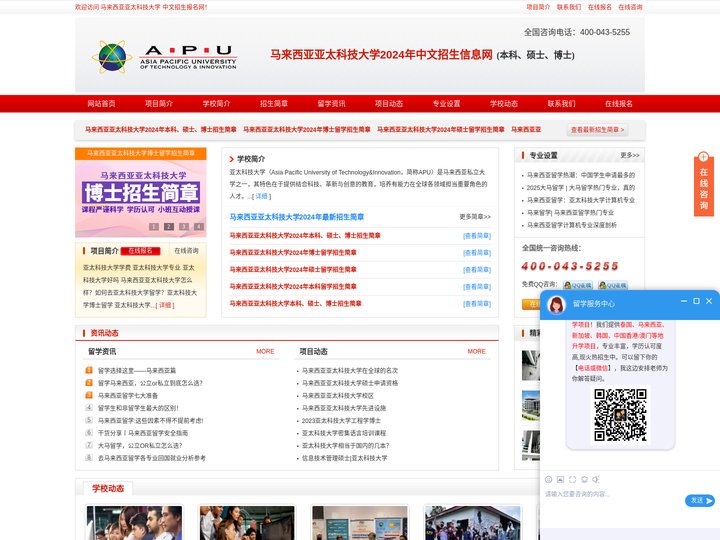This screenshot has width=720, height=540.
Task: Open 马来西亚留学: 亚太科技大学计算机专业 link
Action: 581,200
